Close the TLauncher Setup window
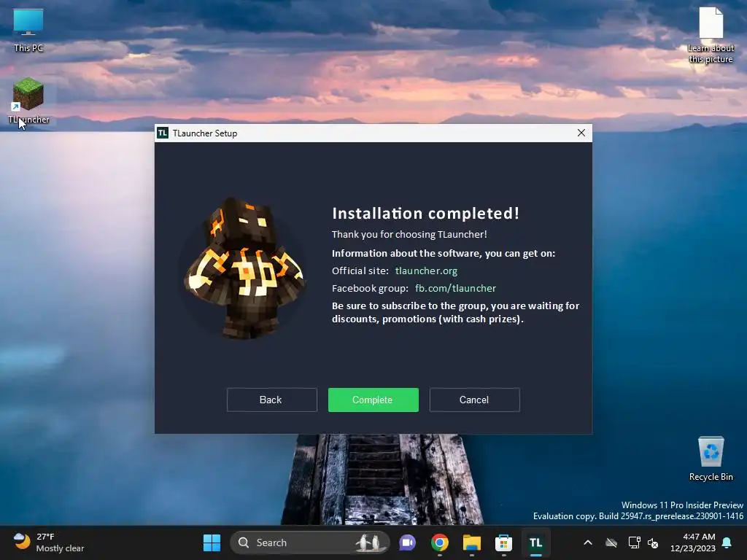The height and width of the screenshot is (560, 747). (x=581, y=133)
